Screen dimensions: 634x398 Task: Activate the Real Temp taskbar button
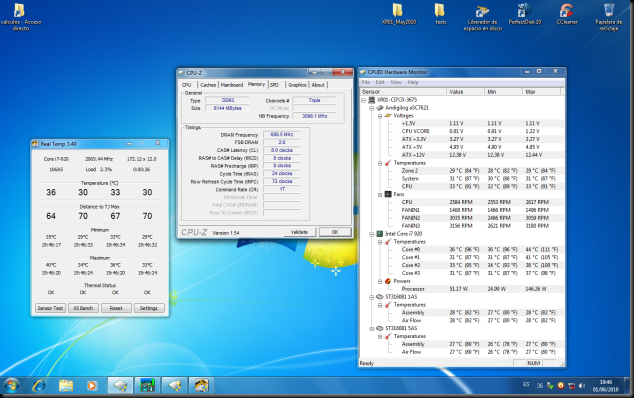[201, 385]
